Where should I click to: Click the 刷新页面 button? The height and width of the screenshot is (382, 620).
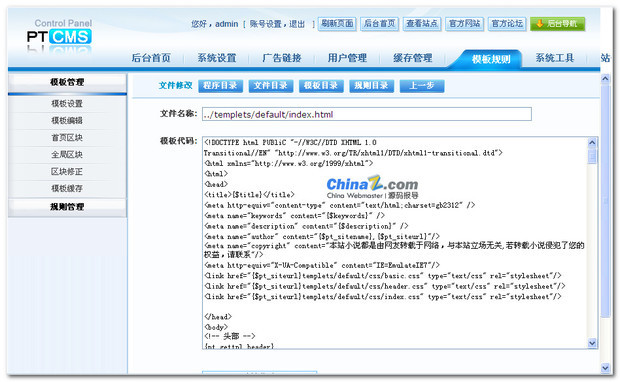tap(337, 24)
